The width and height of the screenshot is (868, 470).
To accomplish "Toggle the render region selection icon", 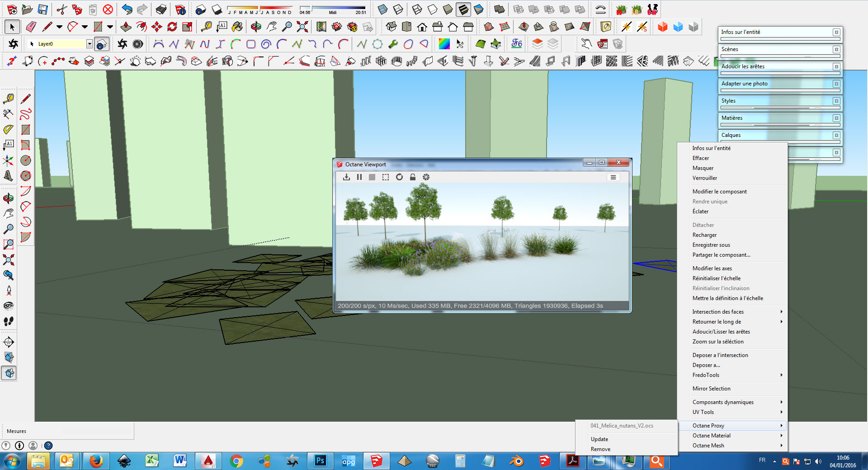I will coord(386,177).
